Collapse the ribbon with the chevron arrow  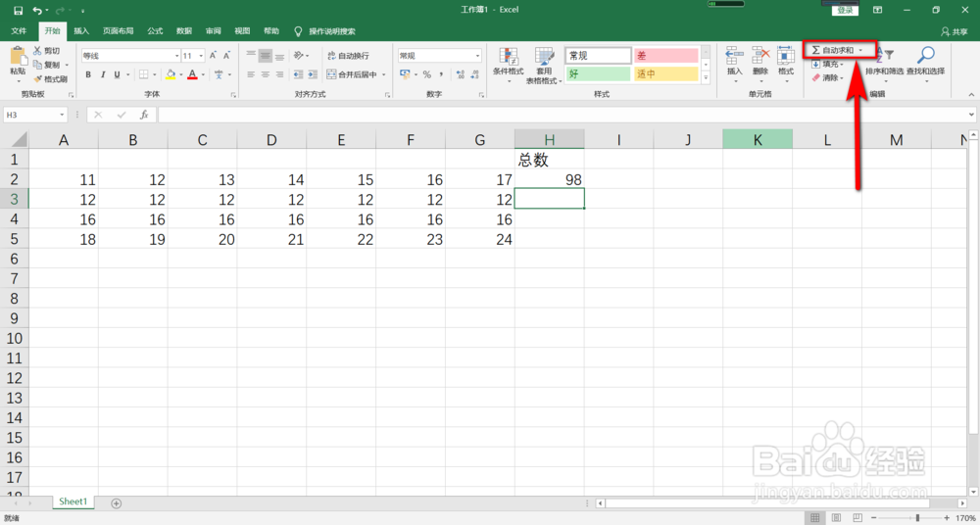click(971, 94)
